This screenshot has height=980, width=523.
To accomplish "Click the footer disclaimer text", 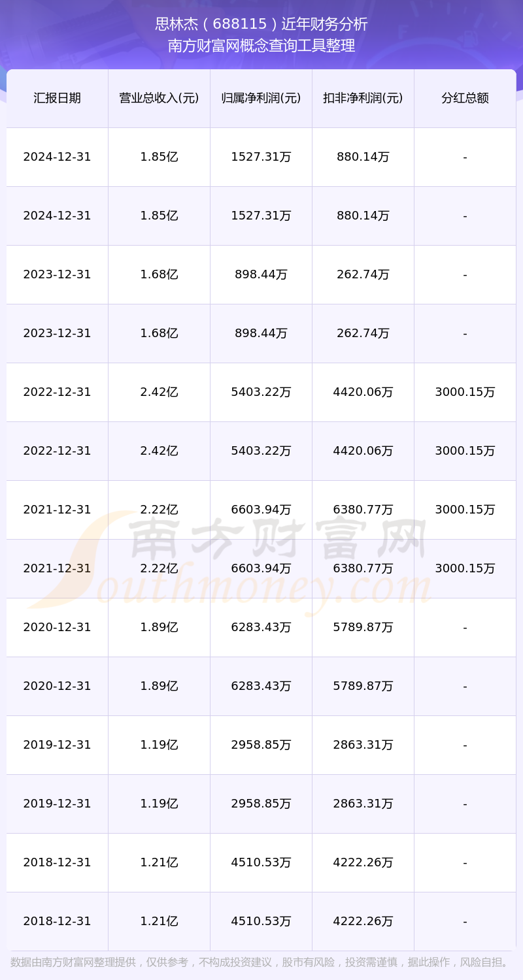I will (x=260, y=962).
